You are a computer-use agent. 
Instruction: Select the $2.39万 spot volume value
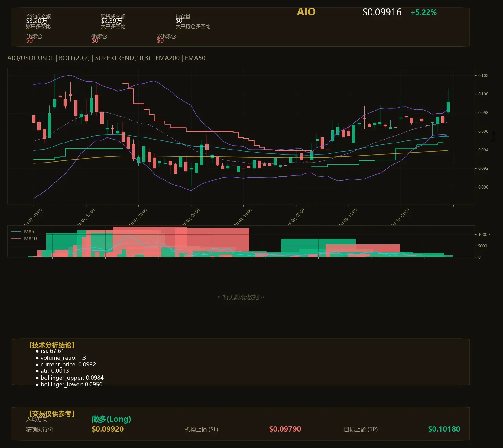click(112, 21)
